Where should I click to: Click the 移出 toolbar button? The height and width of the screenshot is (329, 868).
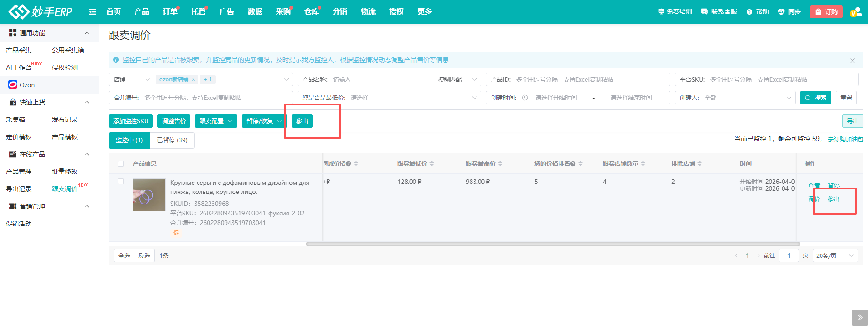[x=302, y=121]
